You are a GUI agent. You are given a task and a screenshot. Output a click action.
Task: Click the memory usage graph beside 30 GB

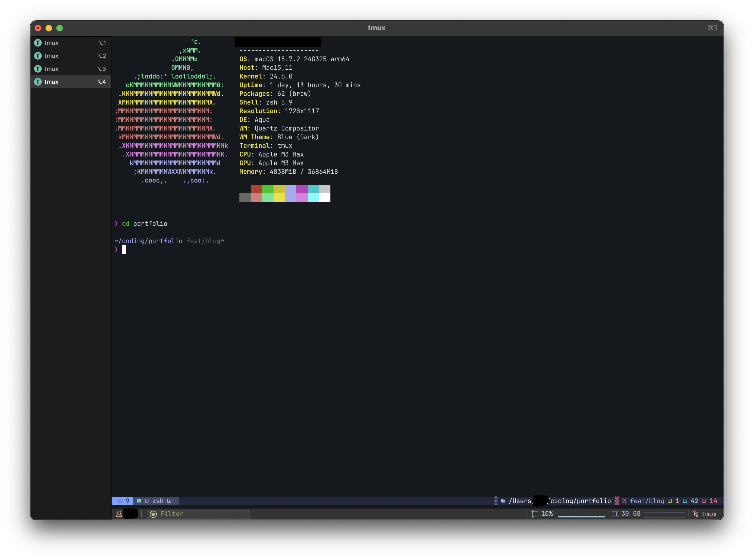pos(665,514)
